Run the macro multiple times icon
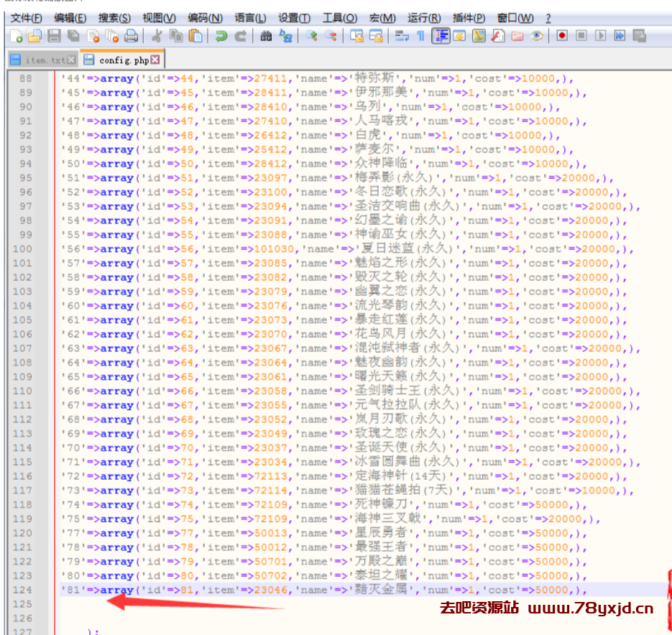This screenshot has width=672, height=635. (x=620, y=36)
